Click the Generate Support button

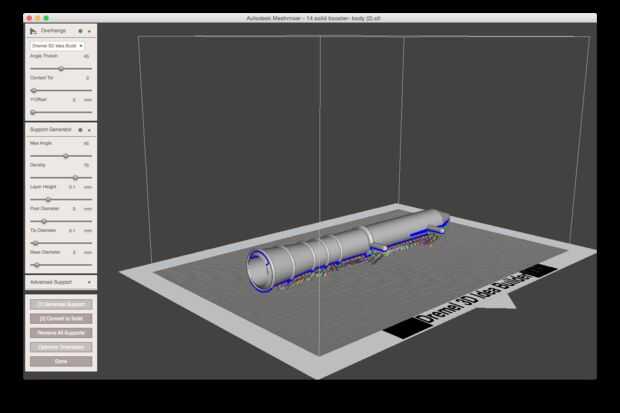(61, 304)
